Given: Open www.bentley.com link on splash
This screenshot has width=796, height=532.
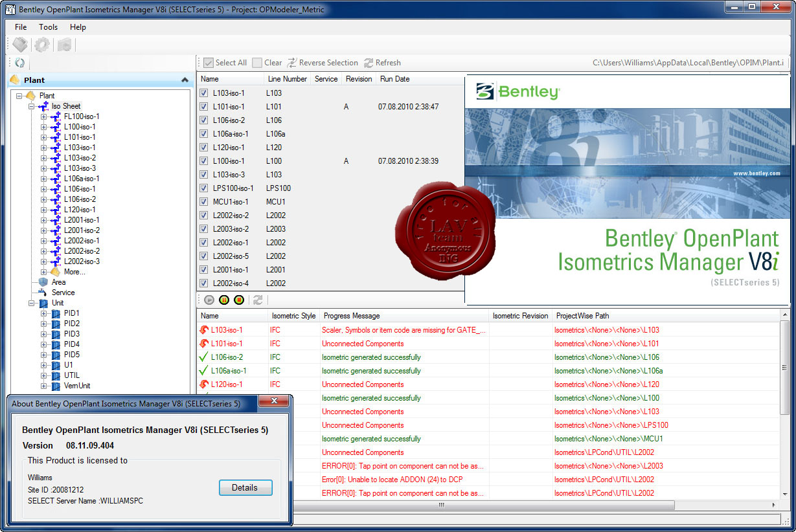Looking at the screenshot, I should tap(756, 173).
